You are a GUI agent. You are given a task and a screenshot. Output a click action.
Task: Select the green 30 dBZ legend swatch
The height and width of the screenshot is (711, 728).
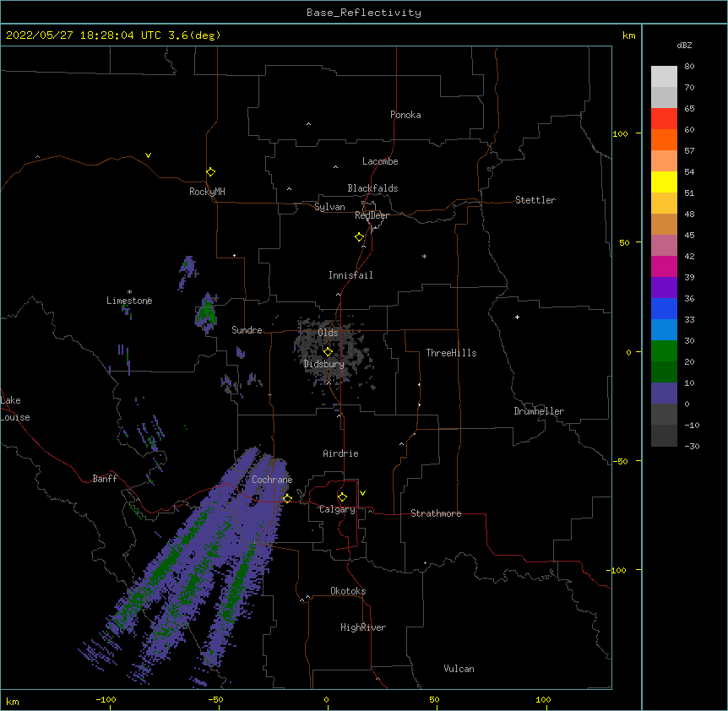664,351
